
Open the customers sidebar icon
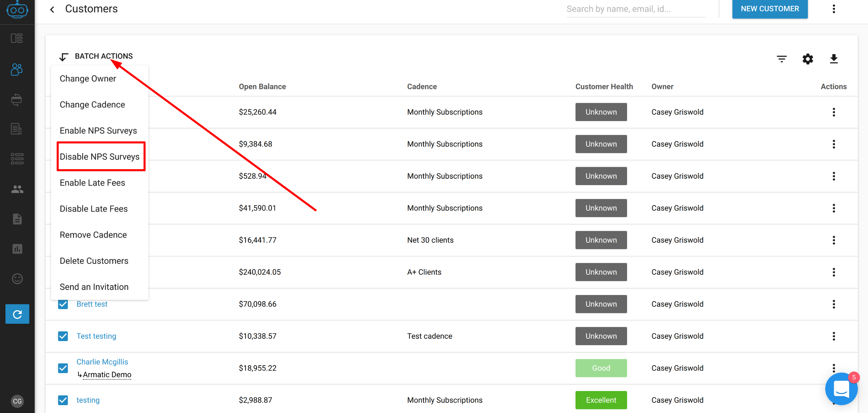click(x=17, y=69)
